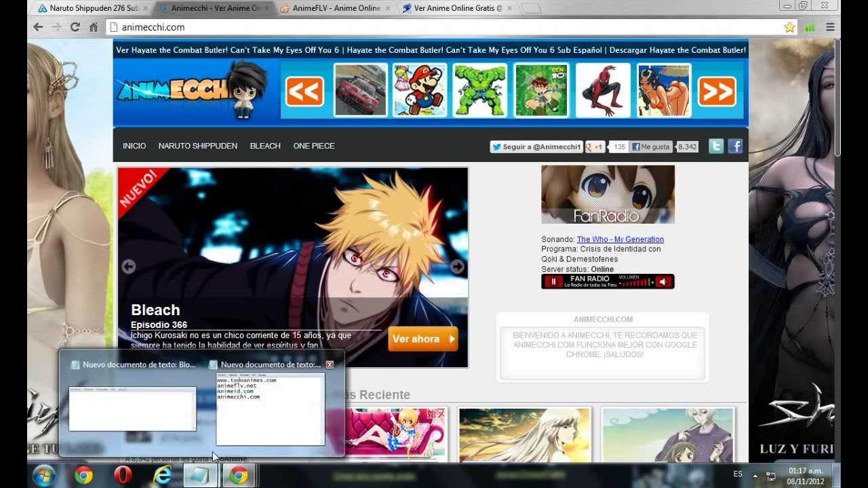Screen dimensions: 868x488
Task: Go to INICIO menu item
Action: [134, 146]
